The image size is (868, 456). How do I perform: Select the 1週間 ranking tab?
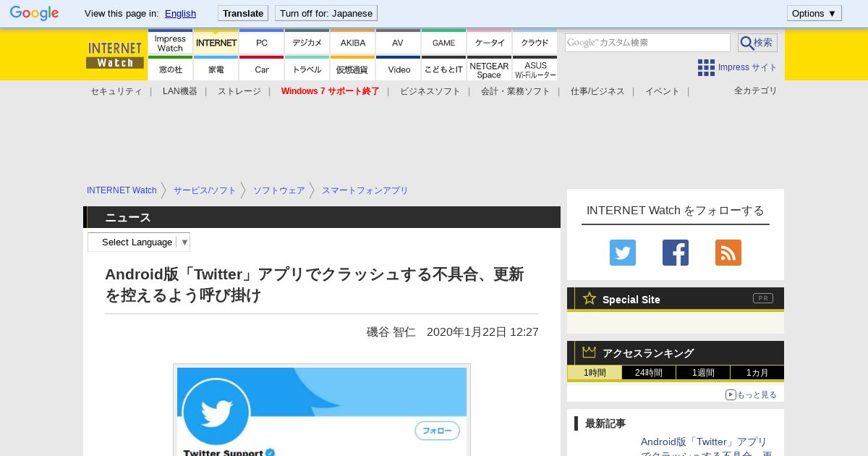(x=703, y=373)
